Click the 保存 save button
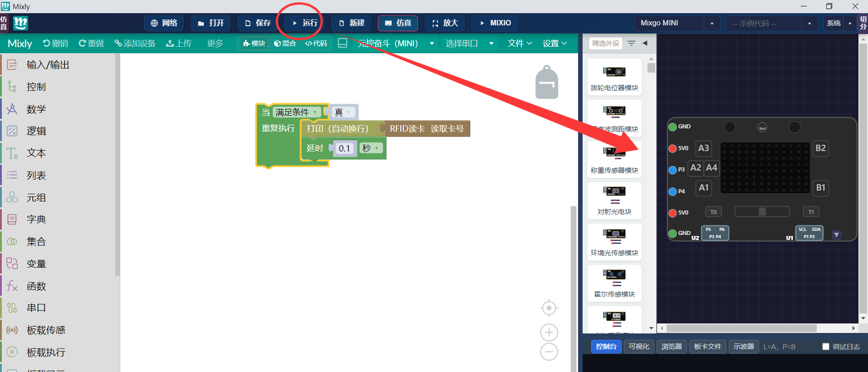 (x=258, y=23)
